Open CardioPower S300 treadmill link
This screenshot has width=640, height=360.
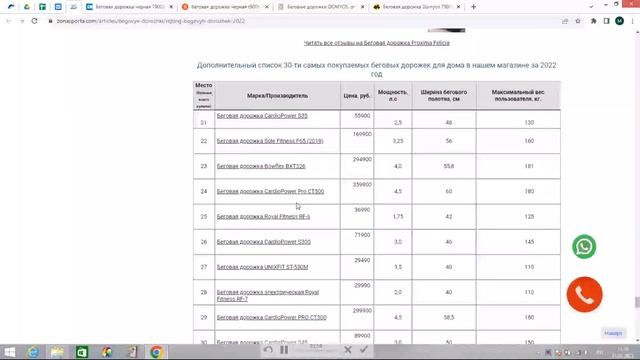point(264,242)
